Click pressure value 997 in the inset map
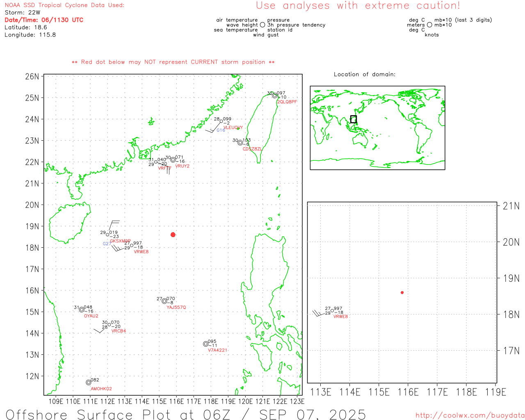Image resolution: width=525 pixels, height=420 pixels. click(338, 308)
